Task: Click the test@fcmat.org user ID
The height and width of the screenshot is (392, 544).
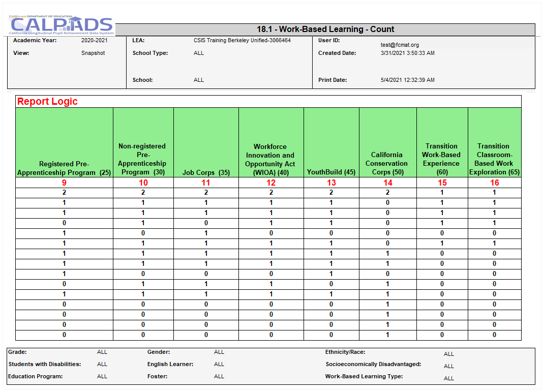Action: pos(400,45)
